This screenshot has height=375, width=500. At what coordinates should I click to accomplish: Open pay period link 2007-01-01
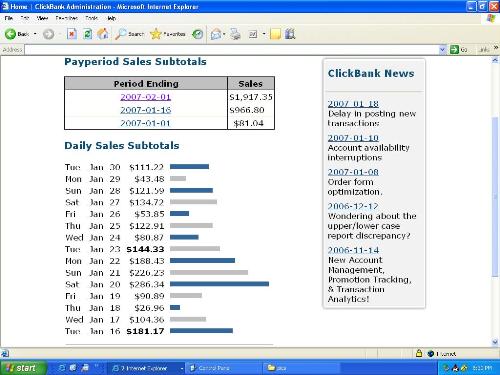pos(146,123)
